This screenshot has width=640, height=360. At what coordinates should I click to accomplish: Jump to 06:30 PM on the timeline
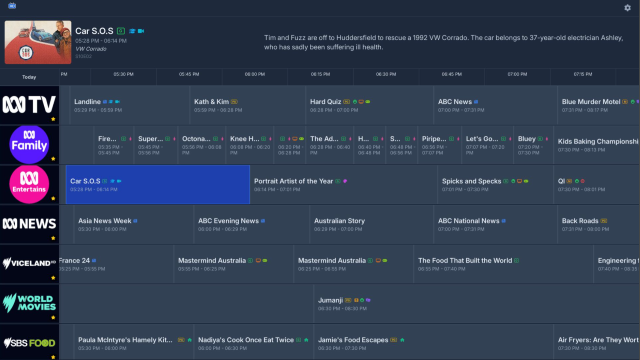click(386, 74)
